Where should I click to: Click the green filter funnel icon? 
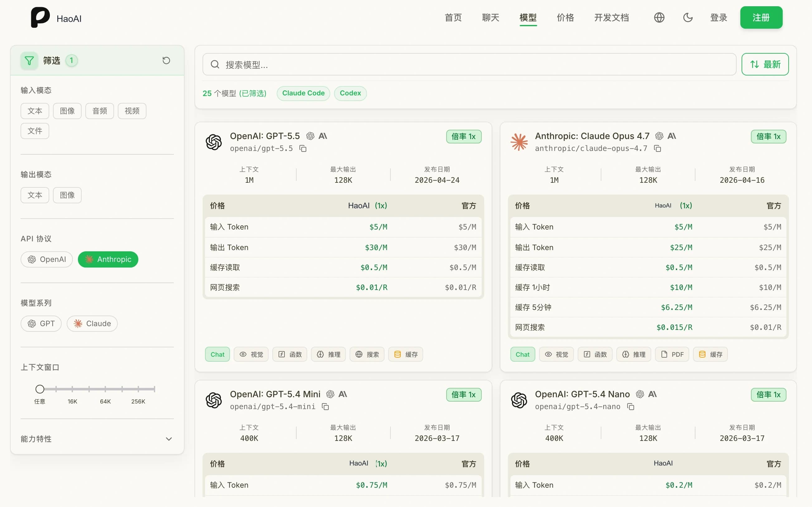click(x=29, y=60)
